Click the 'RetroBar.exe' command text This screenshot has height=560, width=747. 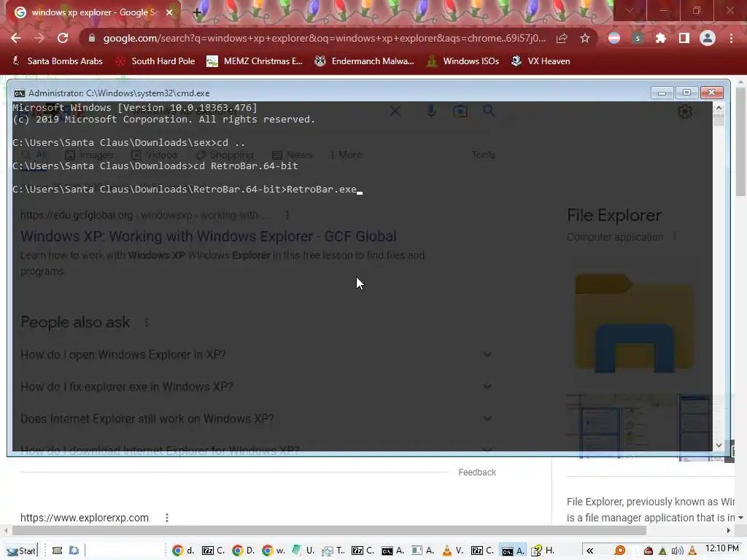[x=322, y=189]
